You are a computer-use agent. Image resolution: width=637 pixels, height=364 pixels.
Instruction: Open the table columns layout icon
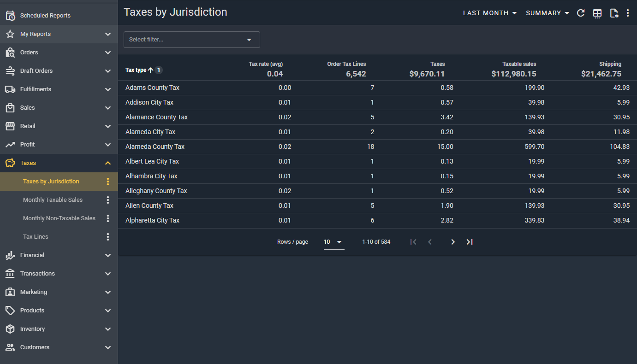pos(597,13)
